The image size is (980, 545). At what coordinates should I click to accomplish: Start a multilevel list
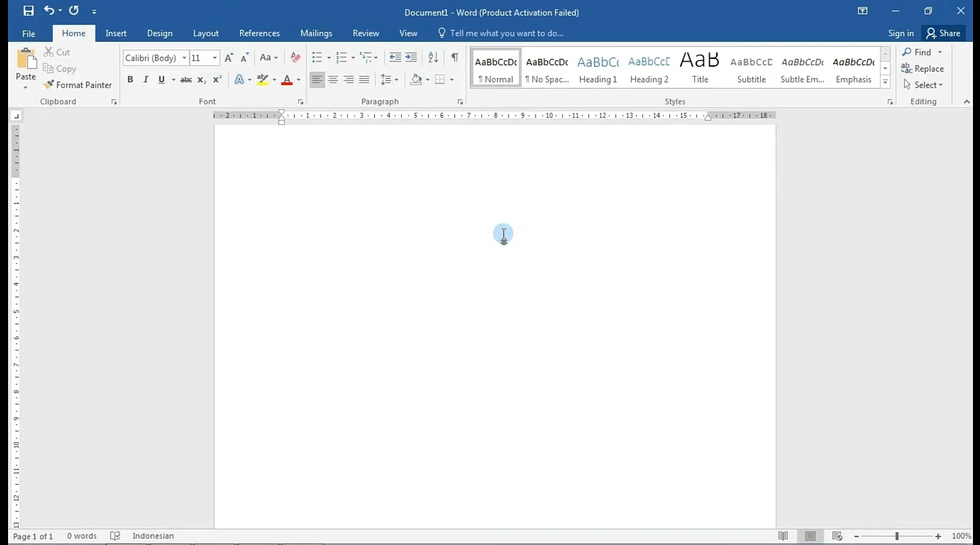pyautogui.click(x=366, y=58)
